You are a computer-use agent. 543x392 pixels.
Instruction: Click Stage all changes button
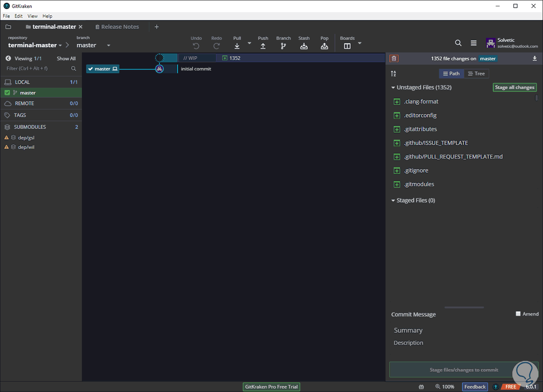(514, 88)
